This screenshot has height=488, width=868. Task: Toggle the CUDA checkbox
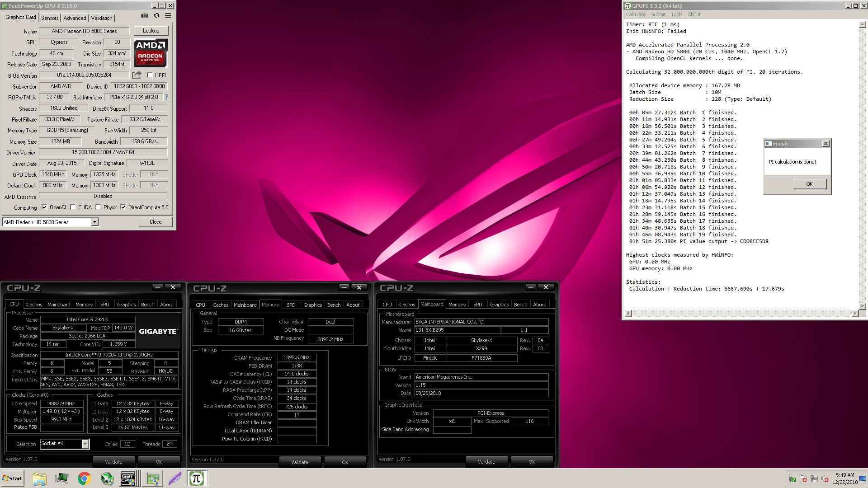click(x=73, y=207)
